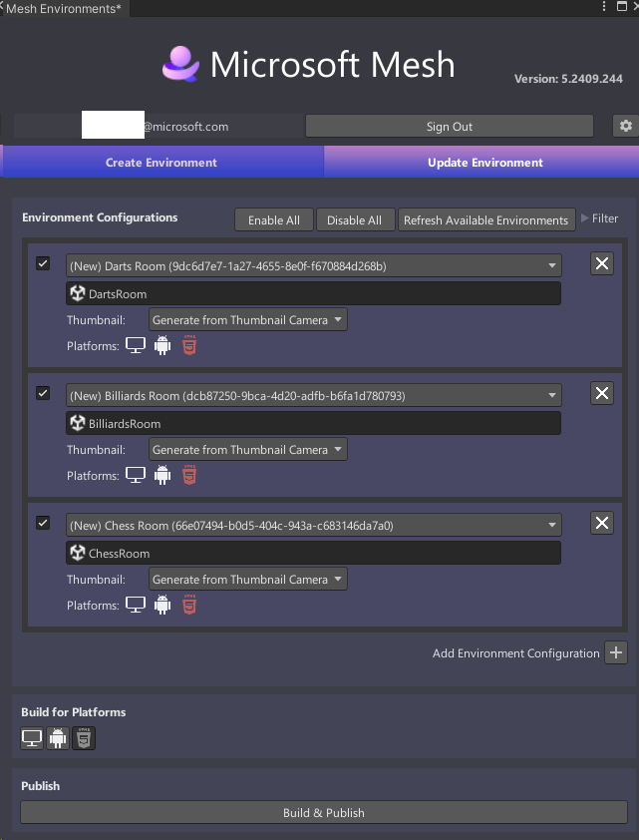The height and width of the screenshot is (840, 639).
Task: Remove the Darts Room configuration with X
Action: pos(602,263)
